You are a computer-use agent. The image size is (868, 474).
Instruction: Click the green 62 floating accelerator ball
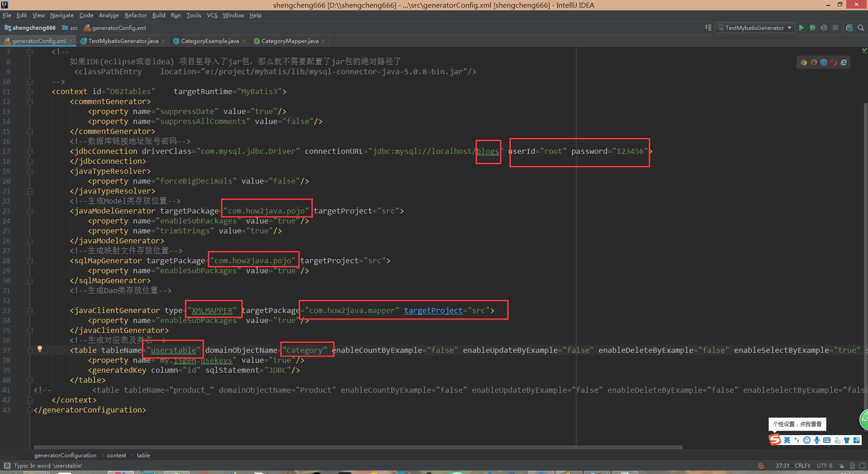coord(864,420)
